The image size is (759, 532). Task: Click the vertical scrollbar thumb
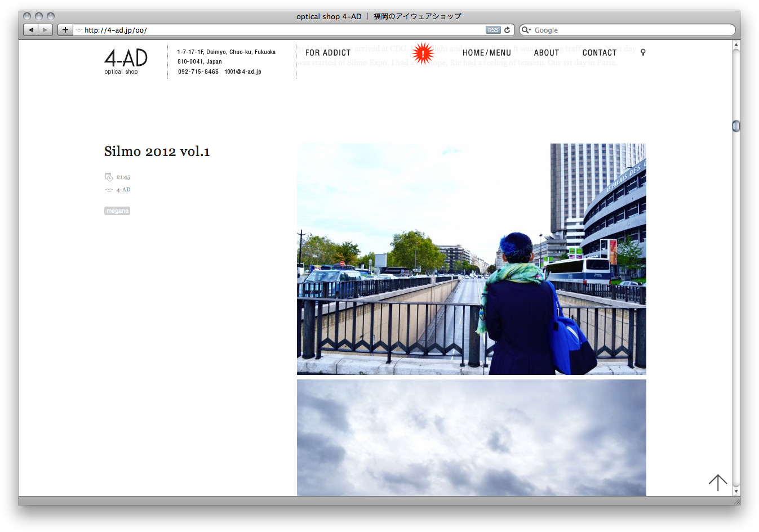click(736, 126)
